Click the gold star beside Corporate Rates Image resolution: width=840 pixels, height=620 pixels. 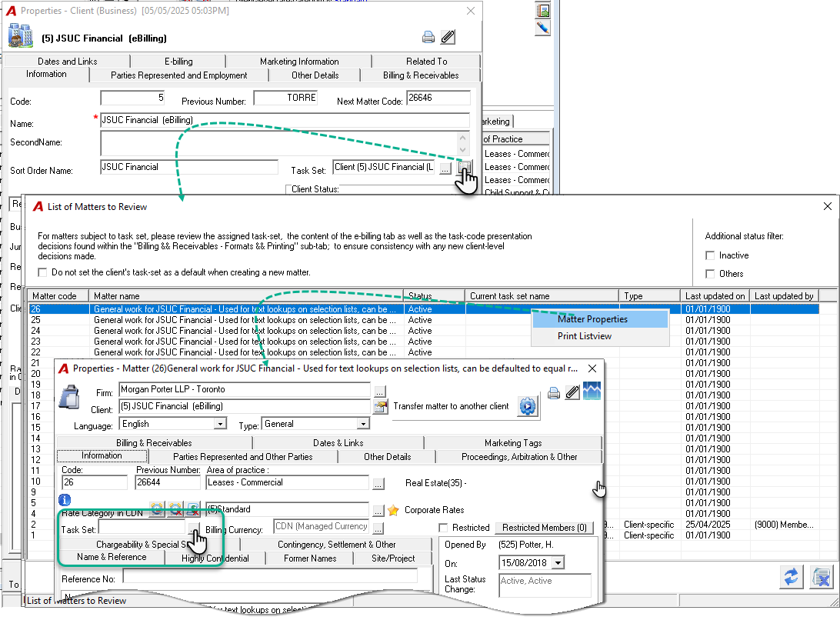point(393,510)
